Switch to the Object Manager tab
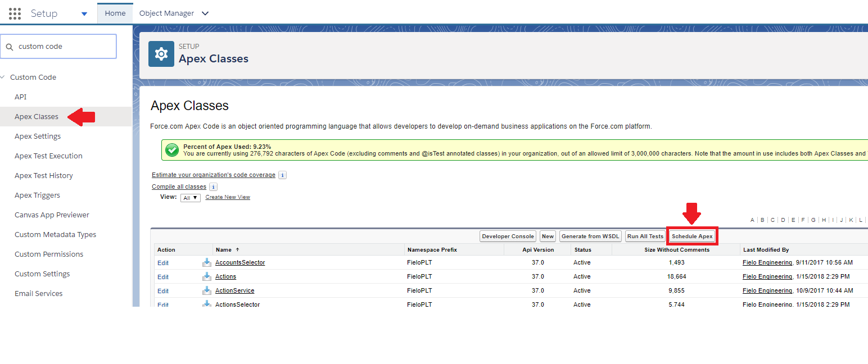 (x=166, y=13)
